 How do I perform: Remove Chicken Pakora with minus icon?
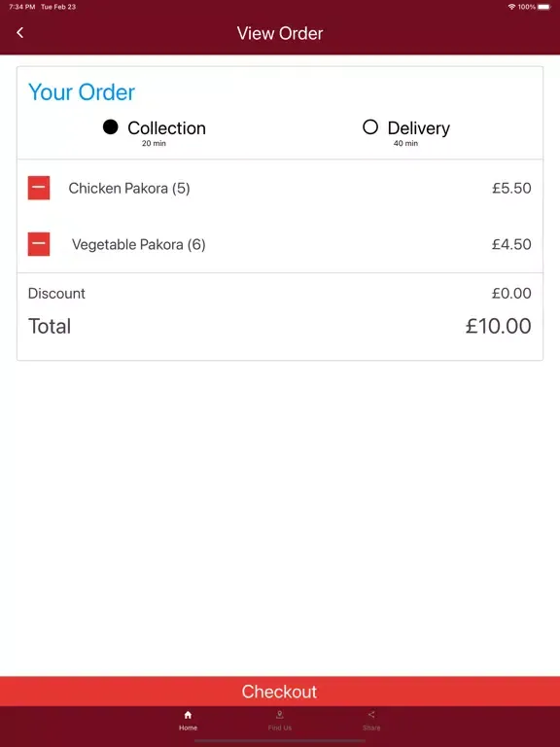click(x=39, y=188)
